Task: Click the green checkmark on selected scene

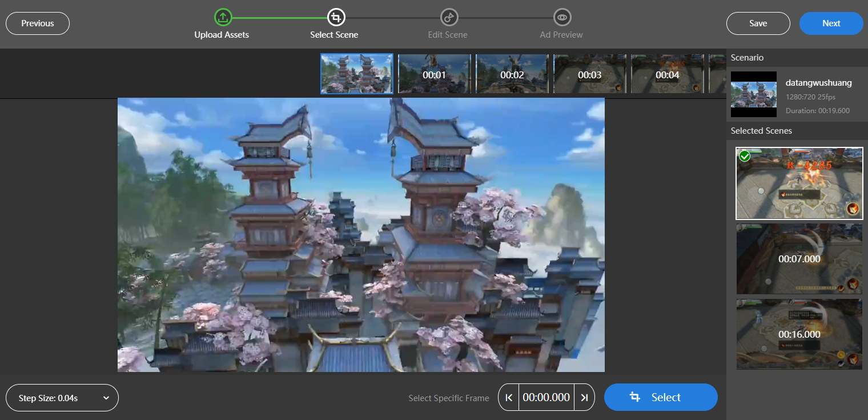Action: (744, 156)
